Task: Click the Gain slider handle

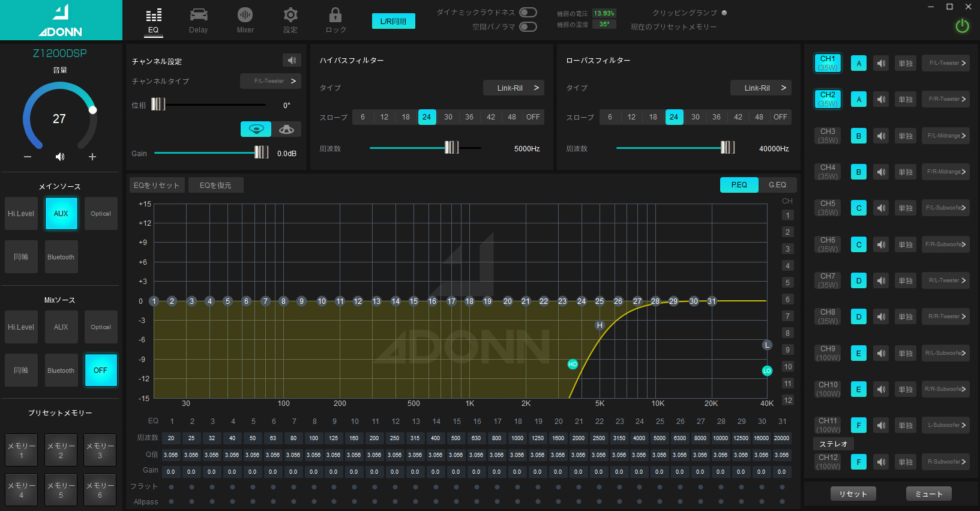Action: (x=261, y=153)
